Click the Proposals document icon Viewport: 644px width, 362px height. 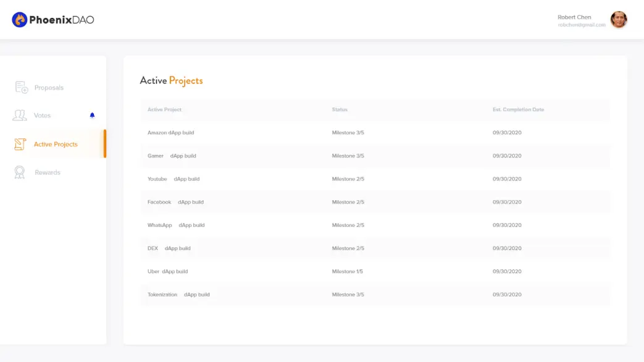click(x=22, y=87)
